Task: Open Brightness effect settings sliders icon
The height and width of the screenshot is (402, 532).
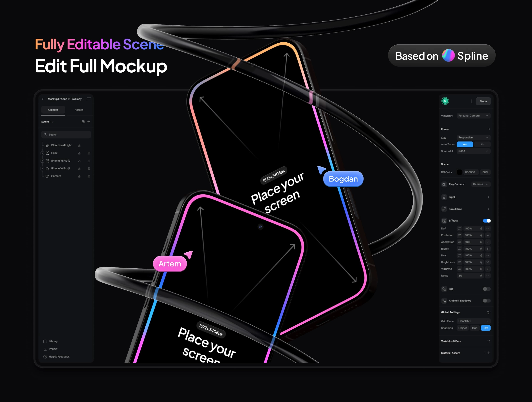Action: tap(459, 262)
